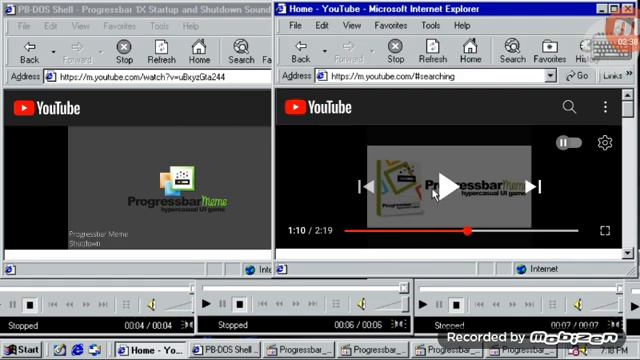Switch to Home - Yo... taskbar button
The width and height of the screenshot is (640, 360).
point(150,350)
